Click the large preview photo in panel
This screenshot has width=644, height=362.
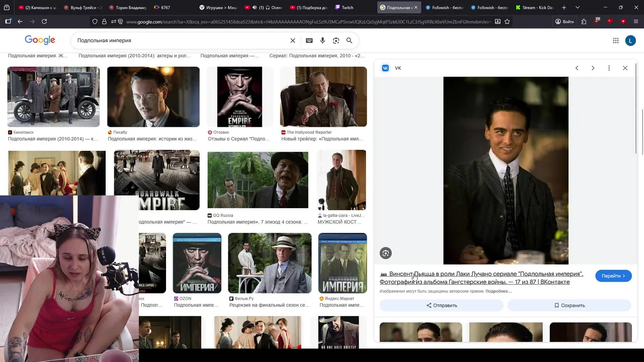[x=506, y=170]
